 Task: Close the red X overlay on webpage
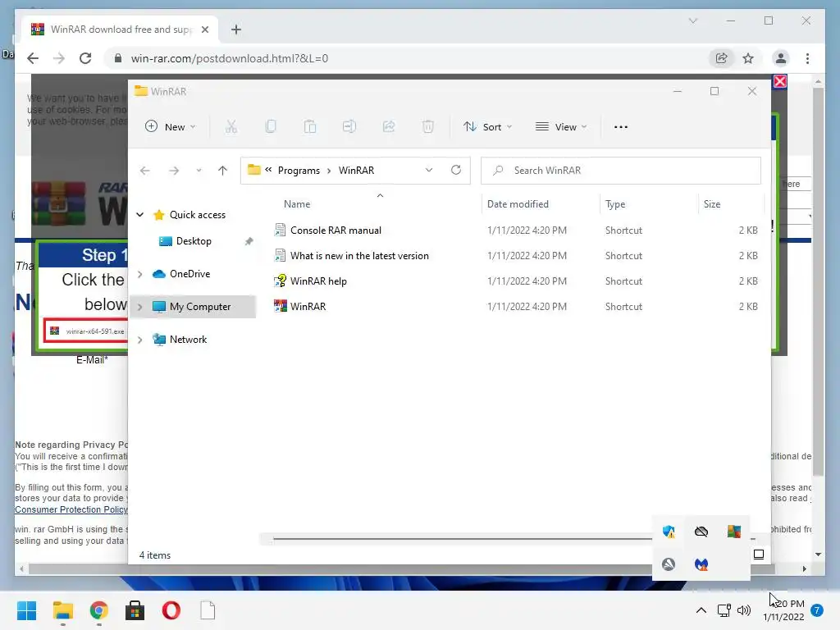[x=780, y=81]
